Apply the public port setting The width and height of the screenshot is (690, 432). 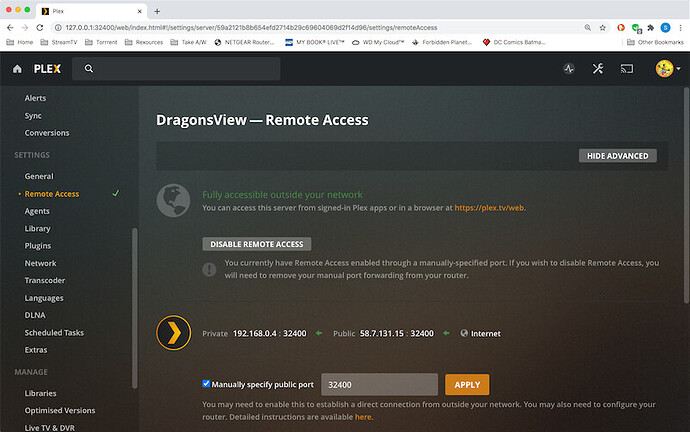[x=467, y=384]
